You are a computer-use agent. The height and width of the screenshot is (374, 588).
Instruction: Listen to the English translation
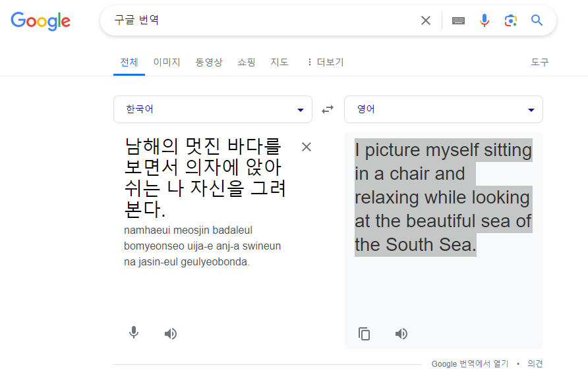coord(401,334)
